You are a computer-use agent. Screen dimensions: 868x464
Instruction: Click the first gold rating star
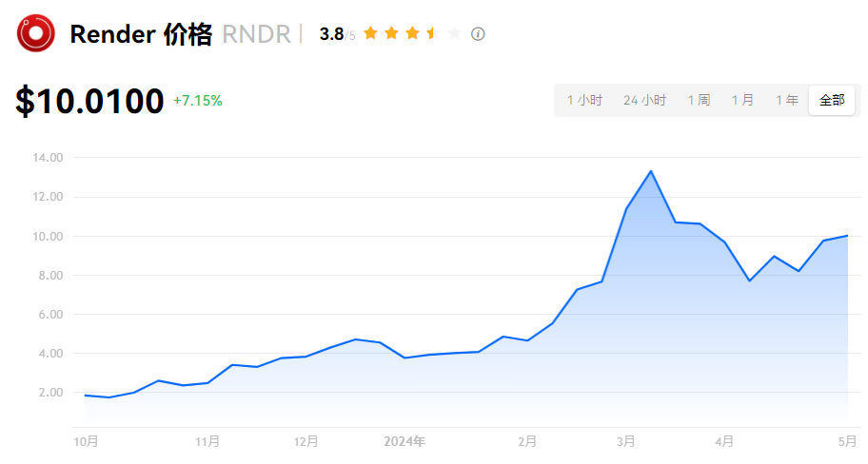[x=370, y=34]
